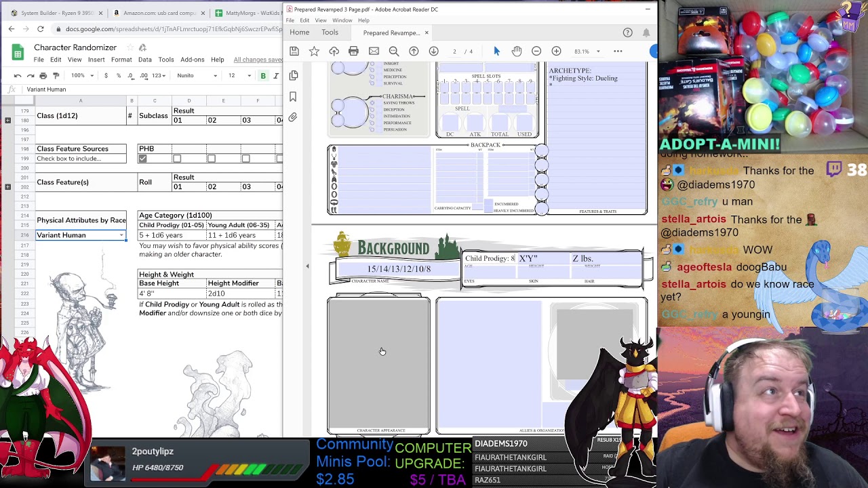
Task: Toggle Bold formatting in Sheets
Action: pos(263,76)
